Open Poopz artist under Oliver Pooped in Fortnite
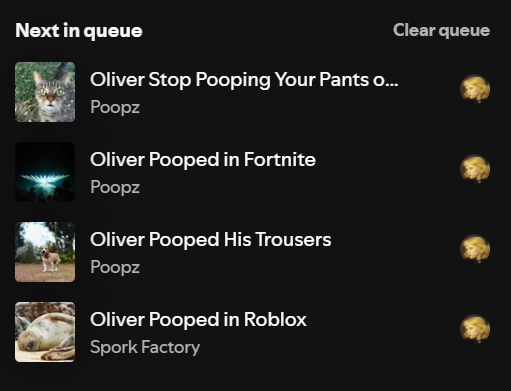This screenshot has height=391, width=511. point(115,187)
